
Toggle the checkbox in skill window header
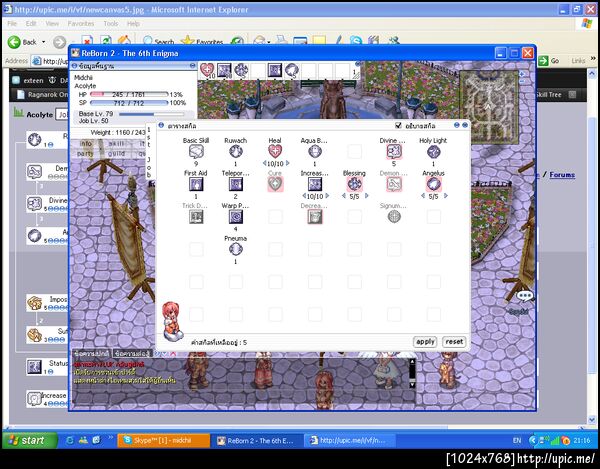coord(398,125)
